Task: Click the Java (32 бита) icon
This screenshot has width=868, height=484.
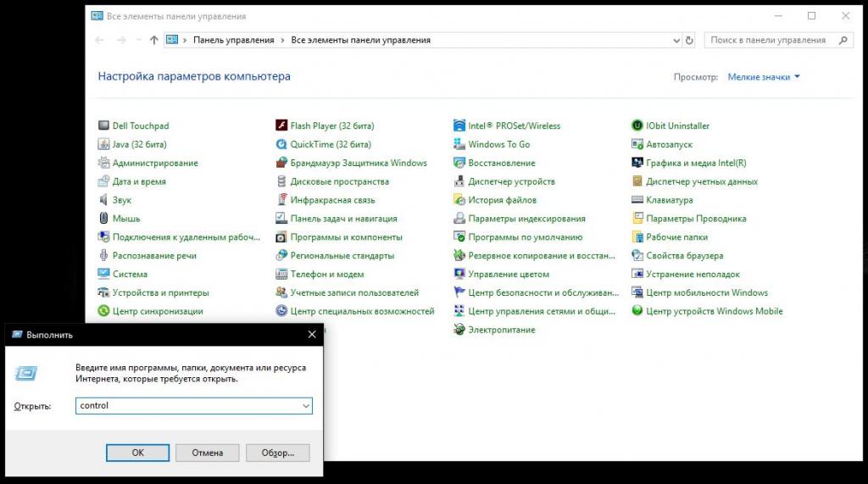Action: click(103, 145)
